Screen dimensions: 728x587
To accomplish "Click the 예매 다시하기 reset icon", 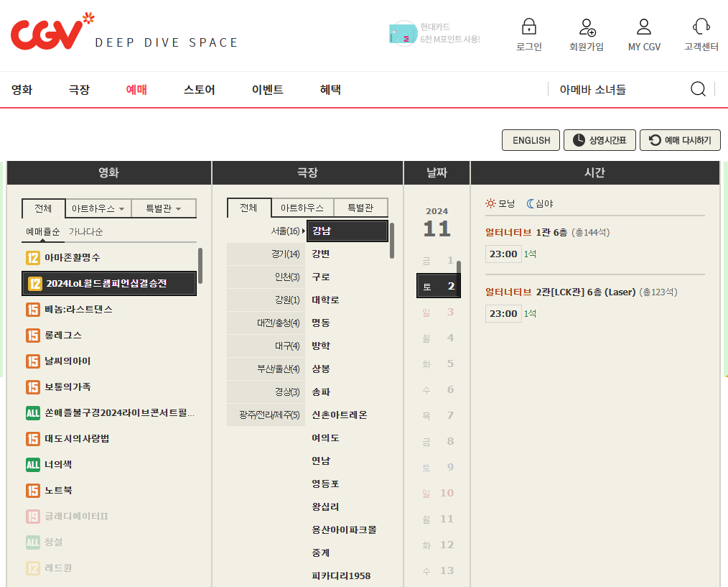I will [680, 140].
